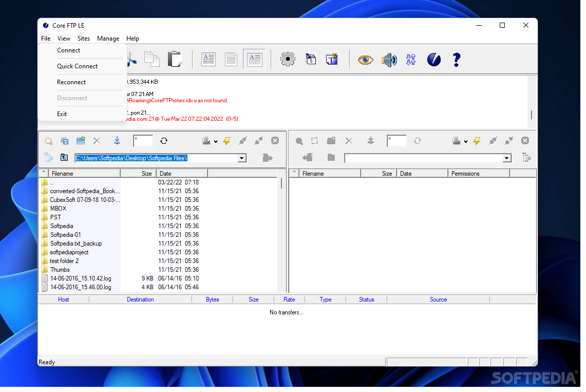Image resolution: width=586 pixels, height=392 pixels.
Task: Click the round stop X icon in remote pane
Action: tap(525, 141)
